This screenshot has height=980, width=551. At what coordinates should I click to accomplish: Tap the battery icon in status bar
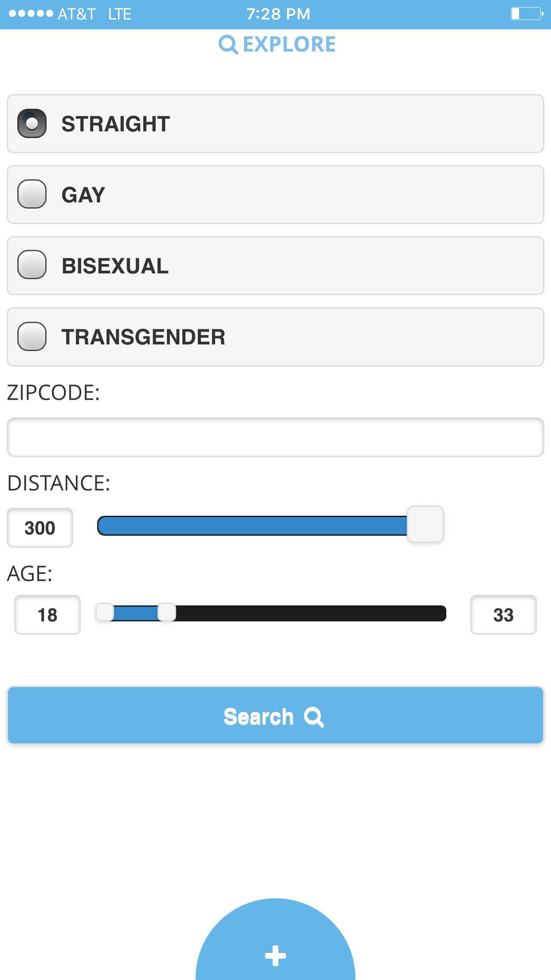point(527,14)
